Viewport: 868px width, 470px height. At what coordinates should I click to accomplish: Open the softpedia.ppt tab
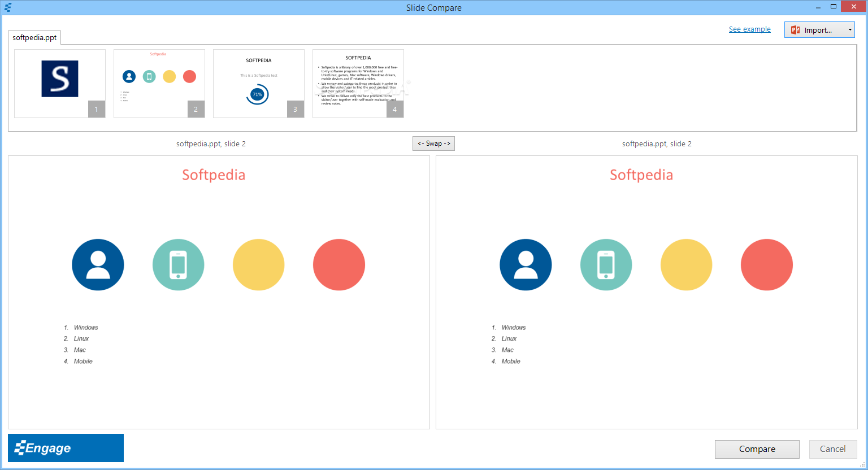34,37
